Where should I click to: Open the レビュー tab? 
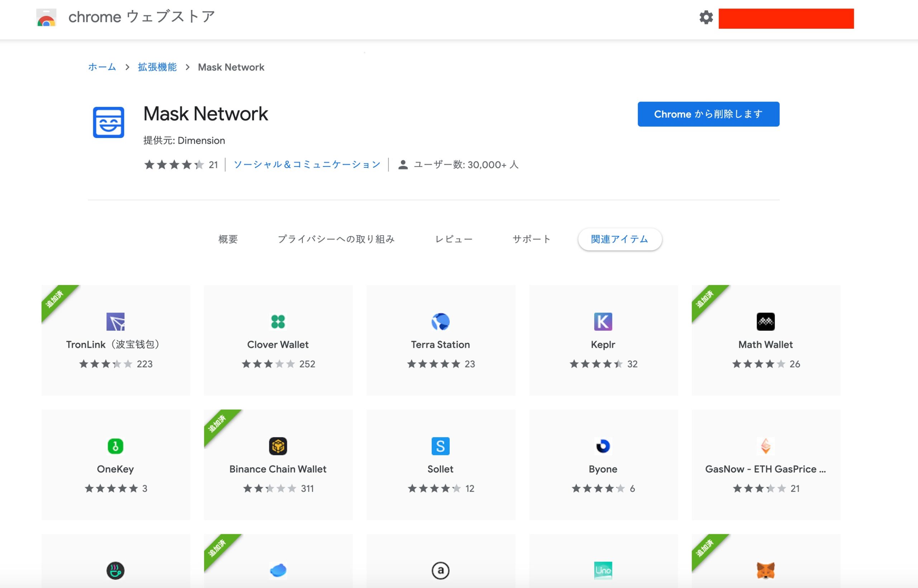coord(454,240)
